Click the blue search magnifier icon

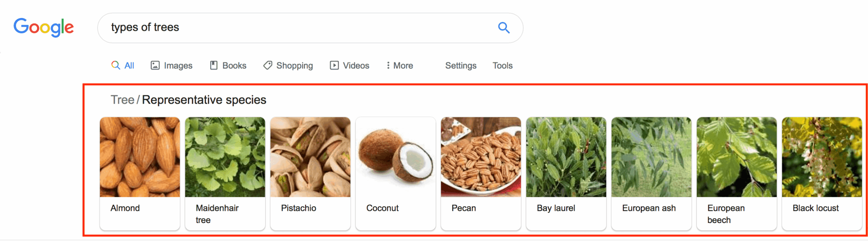pyautogui.click(x=504, y=28)
